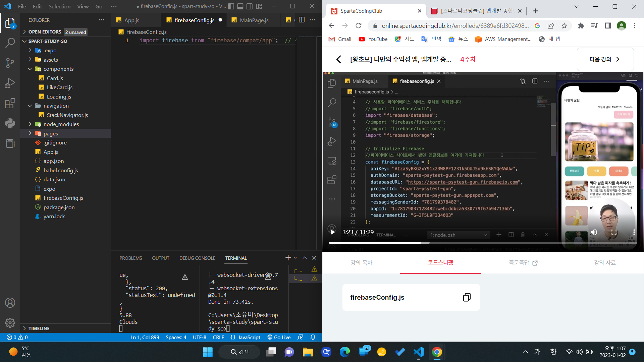Open the Source Control view
644x362 pixels.
10,63
